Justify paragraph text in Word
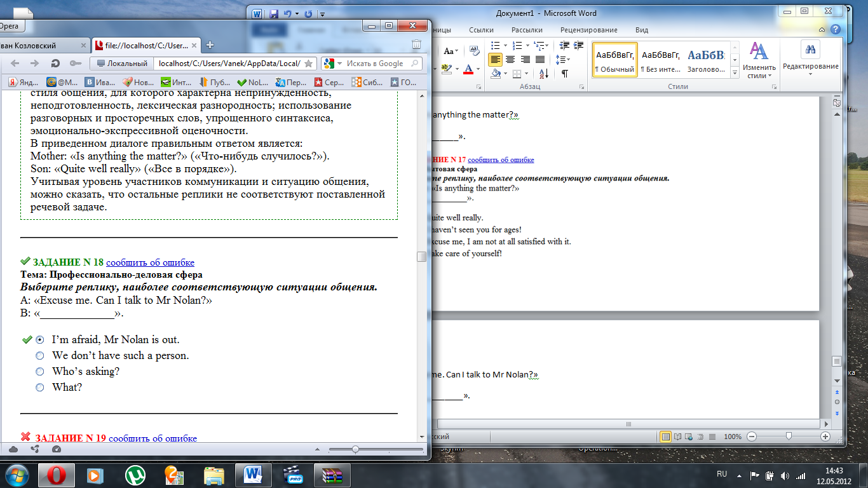 point(539,59)
